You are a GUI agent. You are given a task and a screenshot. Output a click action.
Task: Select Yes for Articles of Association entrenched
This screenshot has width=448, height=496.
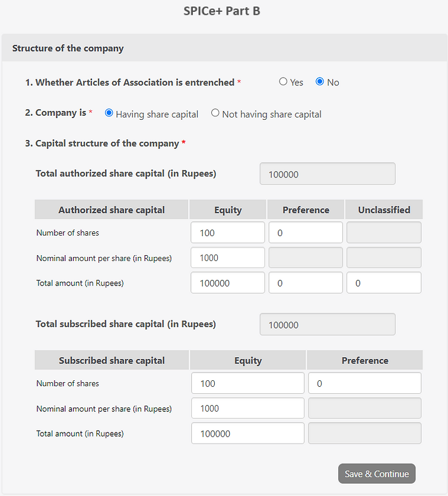pos(283,82)
